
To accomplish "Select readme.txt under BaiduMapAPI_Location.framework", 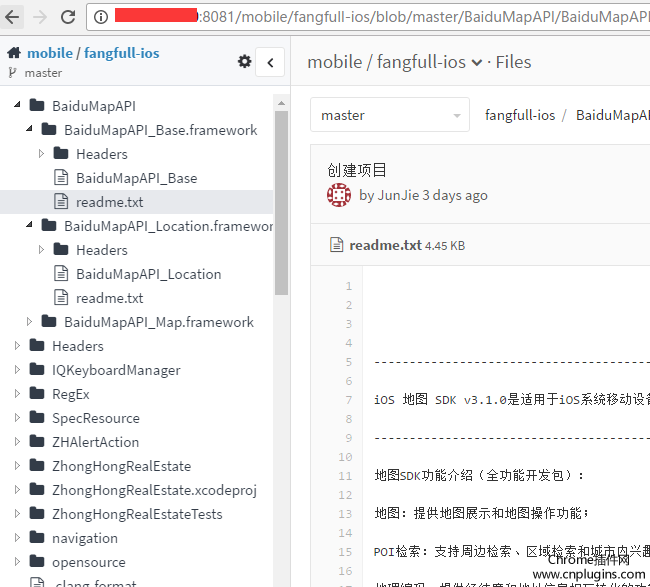I will point(109,298).
